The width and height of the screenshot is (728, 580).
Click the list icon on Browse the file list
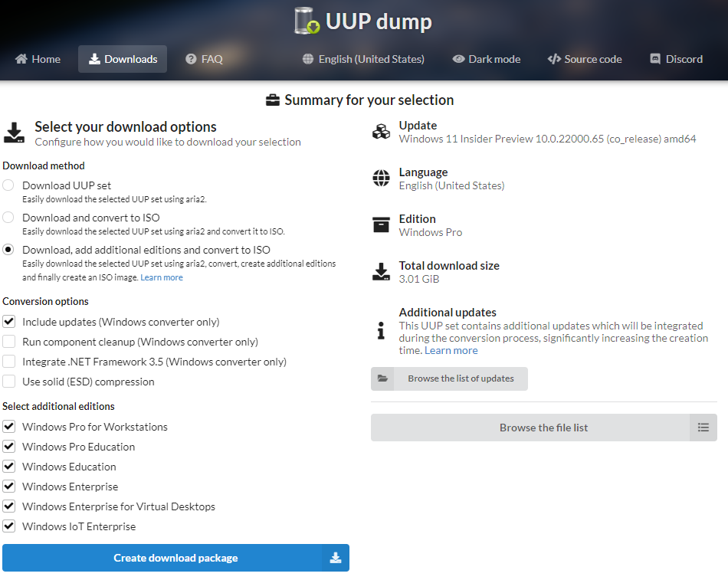pyautogui.click(x=703, y=428)
